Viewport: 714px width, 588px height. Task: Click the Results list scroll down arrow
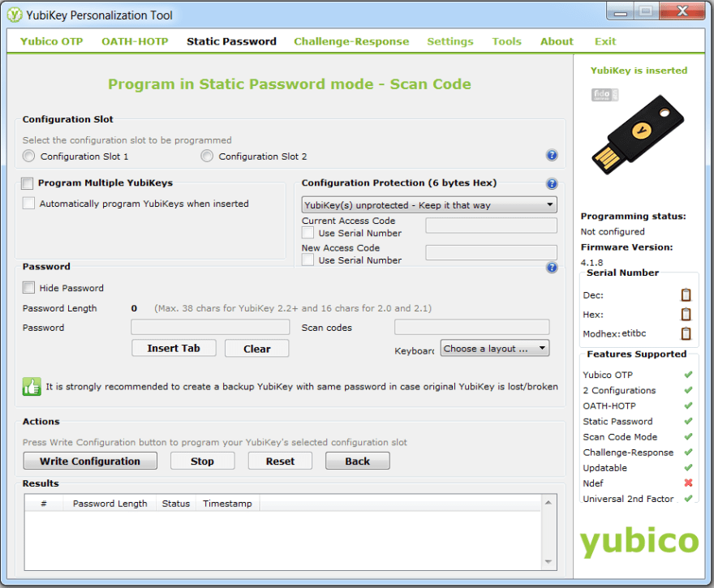pyautogui.click(x=548, y=561)
